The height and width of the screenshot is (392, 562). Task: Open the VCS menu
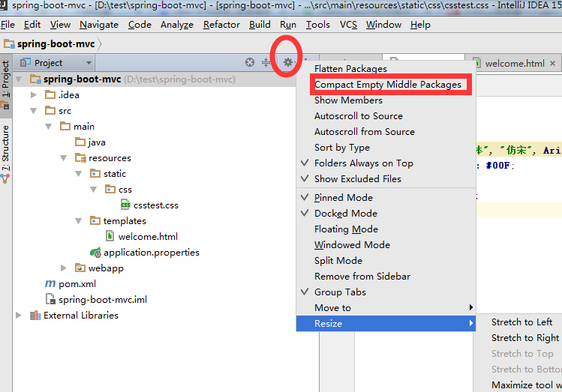point(348,25)
